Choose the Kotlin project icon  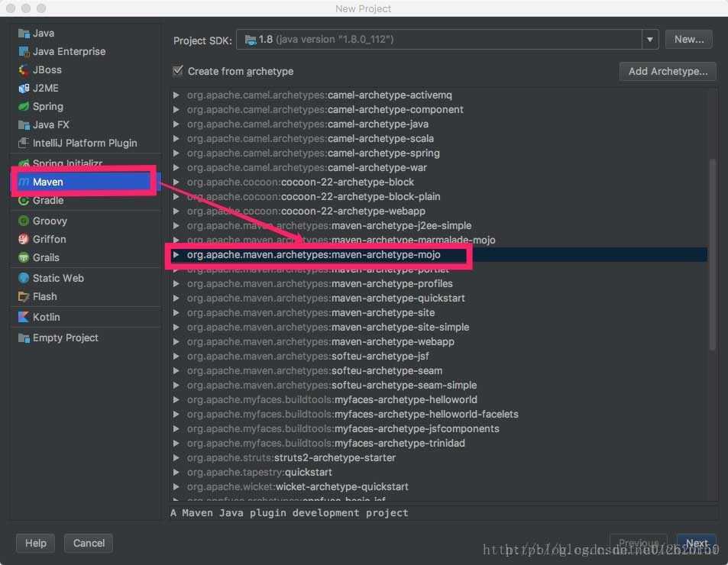(24, 318)
